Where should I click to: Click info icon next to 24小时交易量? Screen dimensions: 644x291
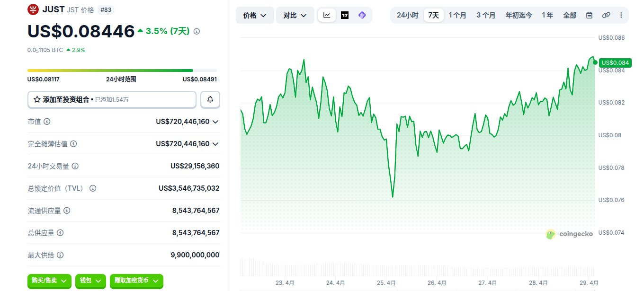[x=75, y=166]
